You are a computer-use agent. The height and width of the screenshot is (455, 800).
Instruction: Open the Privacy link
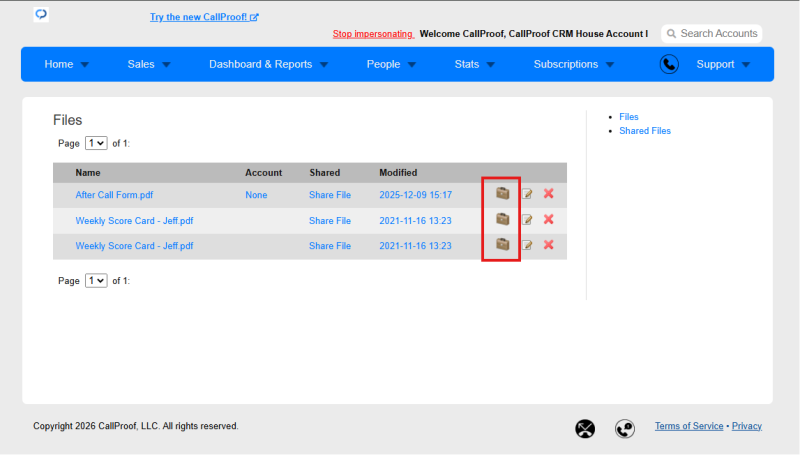(x=746, y=426)
